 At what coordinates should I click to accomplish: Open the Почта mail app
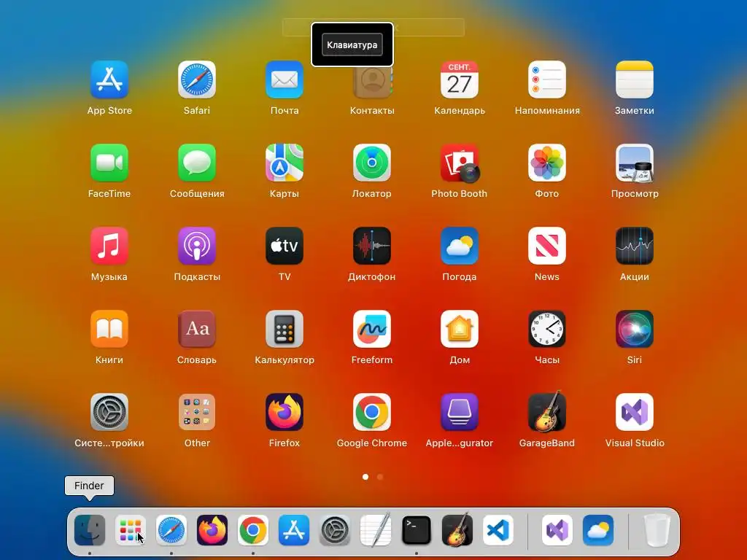[285, 79]
